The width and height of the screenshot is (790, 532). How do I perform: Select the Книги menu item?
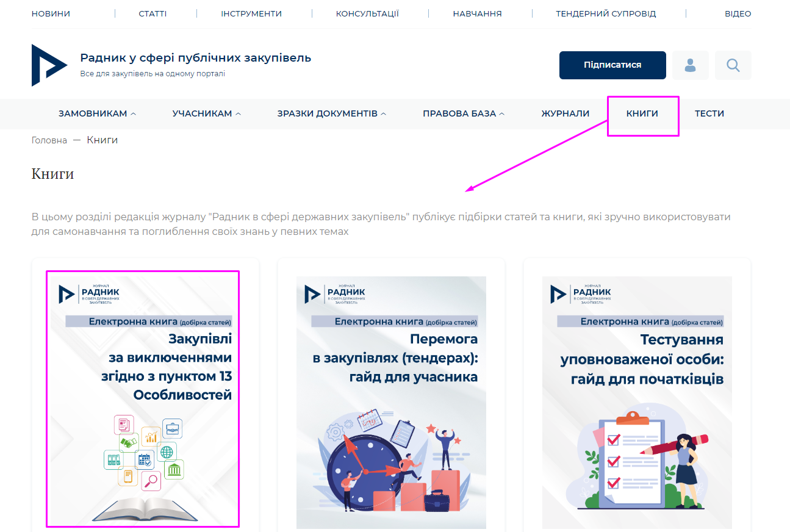(642, 113)
